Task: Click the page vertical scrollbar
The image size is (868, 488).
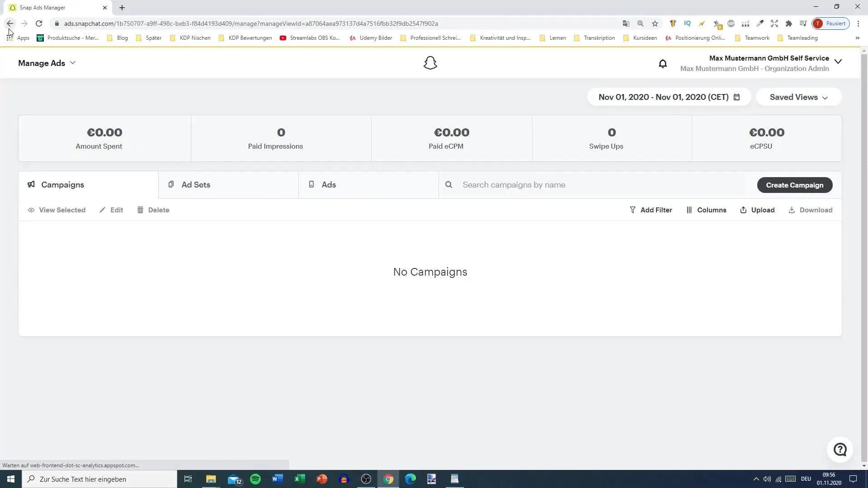Action: point(864,258)
